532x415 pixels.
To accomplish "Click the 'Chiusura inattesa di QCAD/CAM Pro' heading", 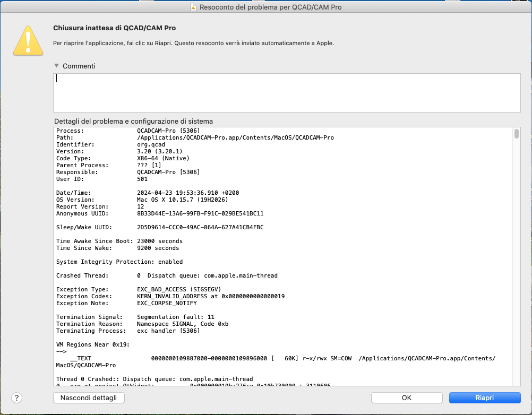I will tap(114, 28).
